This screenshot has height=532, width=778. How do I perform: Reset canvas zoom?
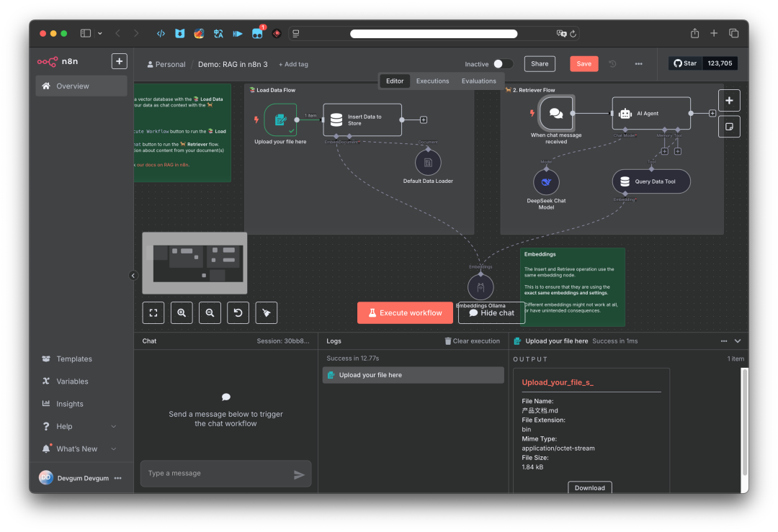[238, 313]
